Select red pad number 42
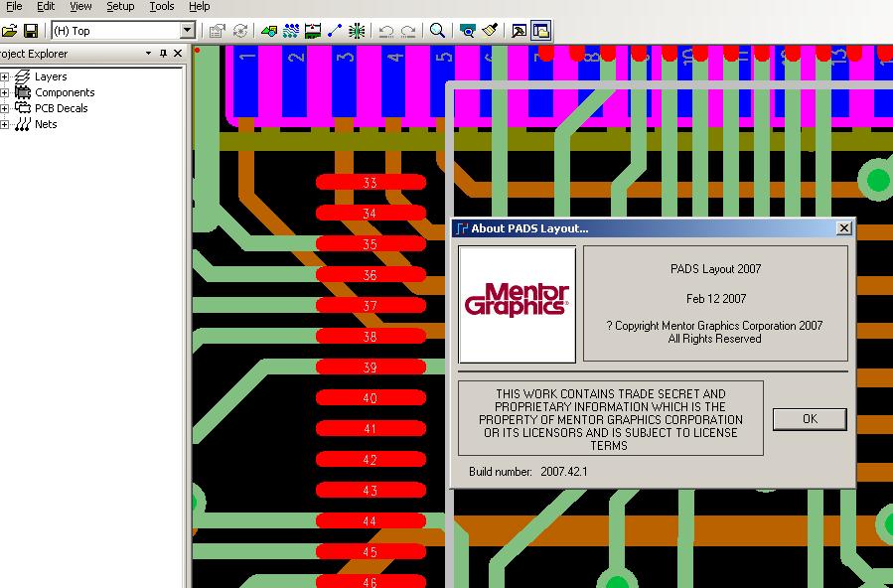This screenshot has width=893, height=588. 371,459
